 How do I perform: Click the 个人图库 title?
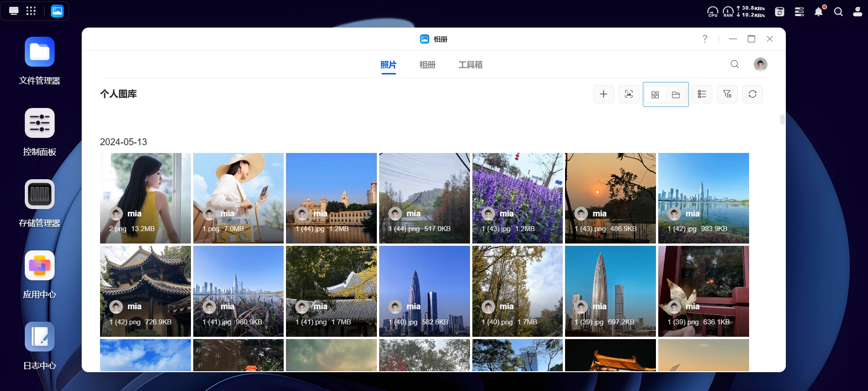[x=118, y=94]
